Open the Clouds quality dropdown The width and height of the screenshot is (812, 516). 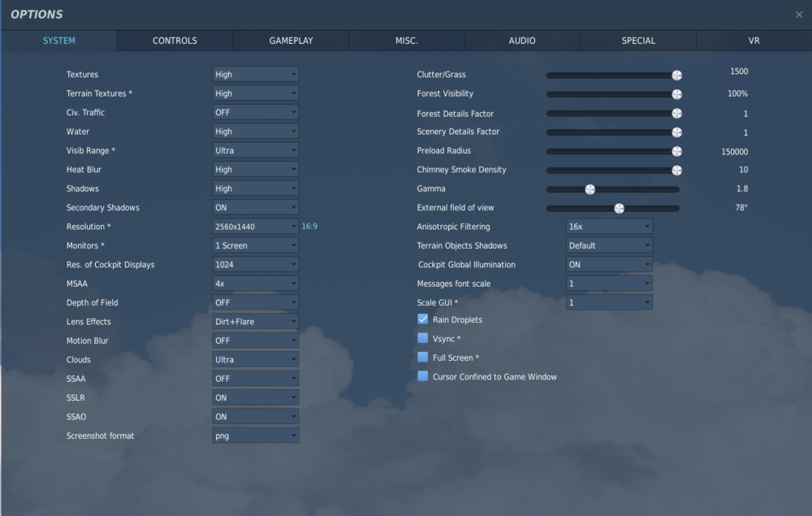(255, 359)
